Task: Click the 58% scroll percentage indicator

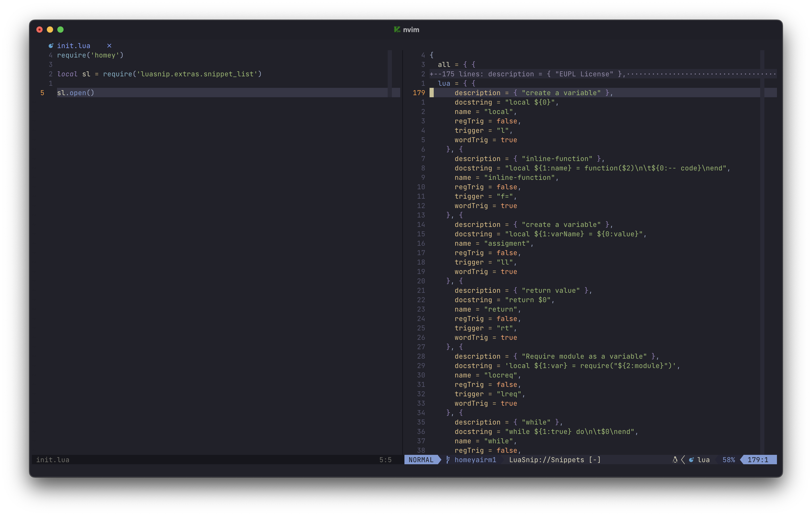Action: (729, 460)
